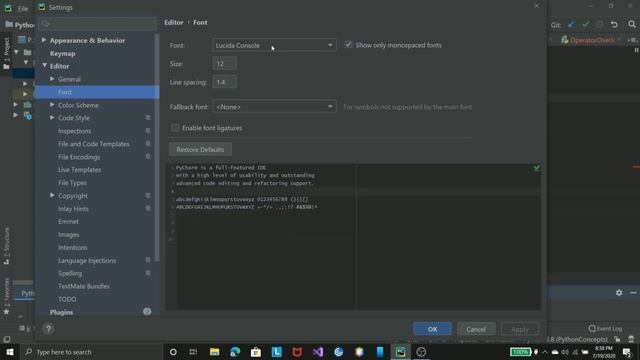This screenshot has width=640, height=360.
Task: Click the PyCharm search everywhere magnifier
Action: click(x=632, y=24)
